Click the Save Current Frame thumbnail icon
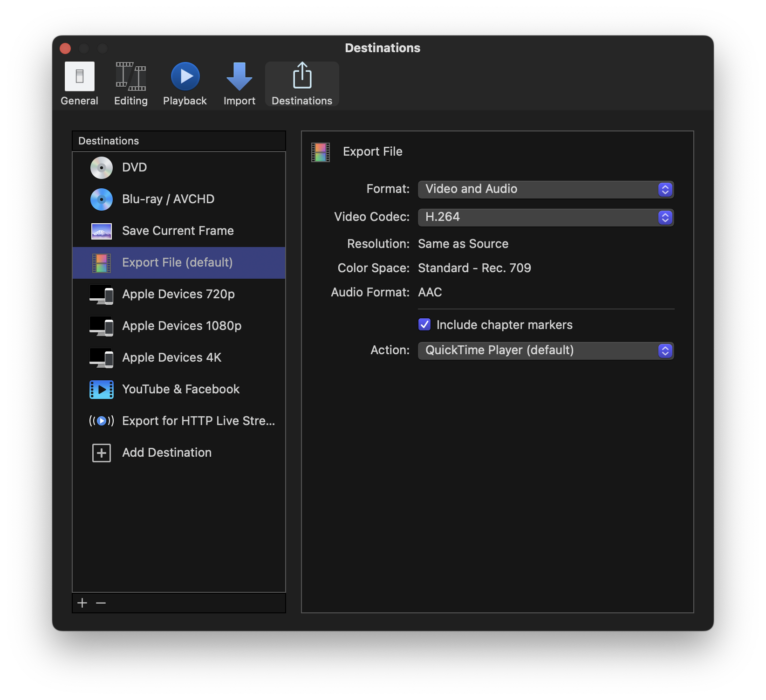The height and width of the screenshot is (700, 766). [102, 231]
